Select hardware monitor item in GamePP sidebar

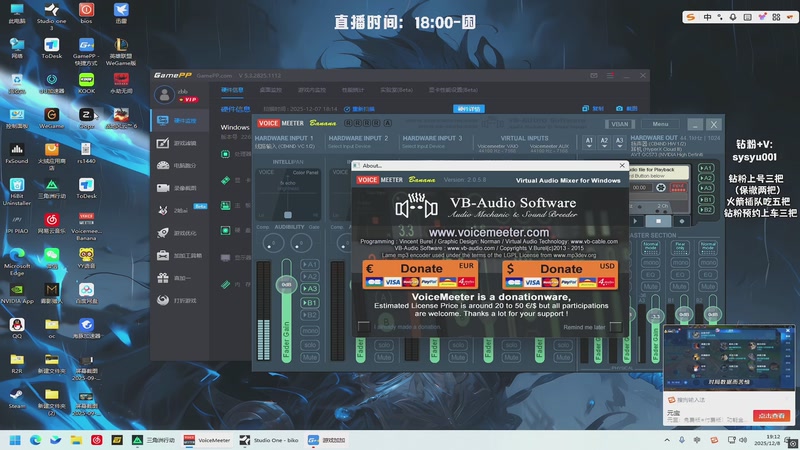pos(180,120)
